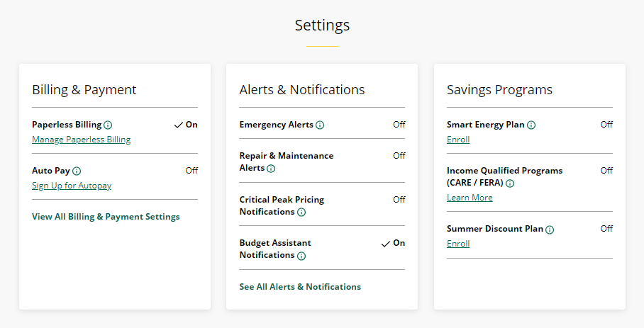
Task: Click the CARE / FERA info icon
Action: 510,183
